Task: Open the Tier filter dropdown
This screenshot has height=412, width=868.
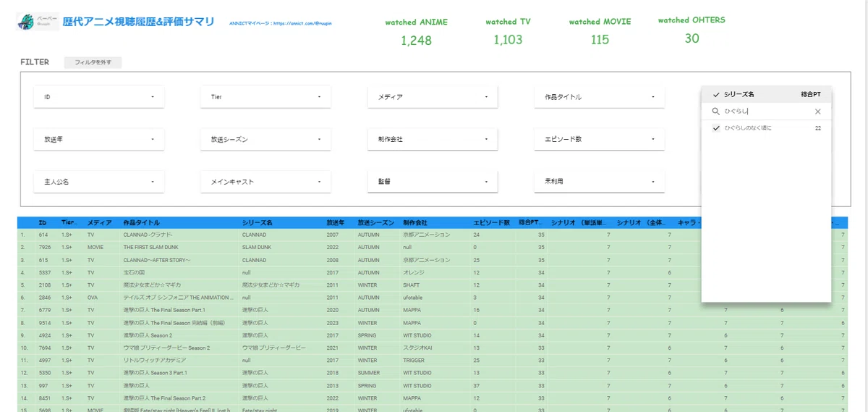Action: click(265, 97)
